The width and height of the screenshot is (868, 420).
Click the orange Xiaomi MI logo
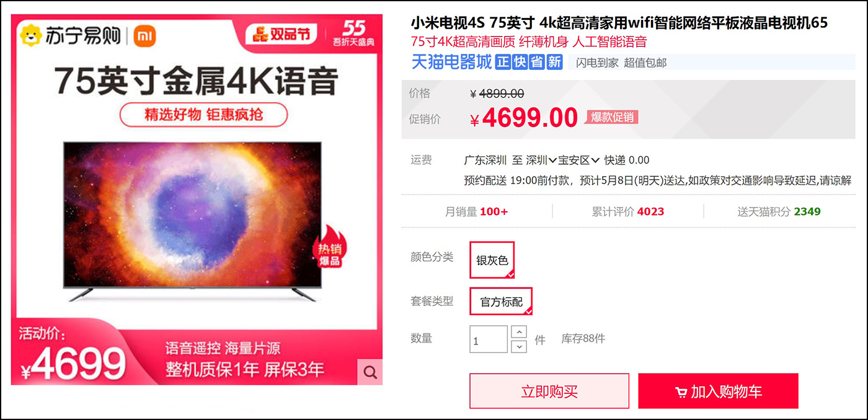(144, 37)
